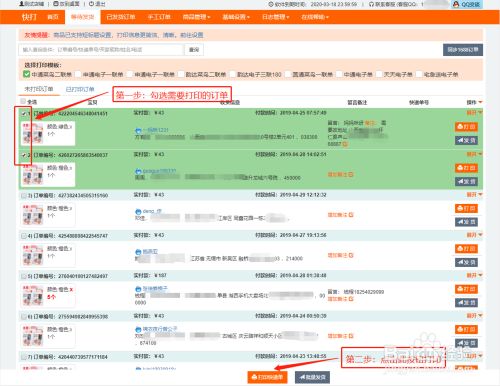Check the 韵达菜鸟二联单 template checkbox
Image resolution: width=500 pixels, height=386 pixels.
181,74
